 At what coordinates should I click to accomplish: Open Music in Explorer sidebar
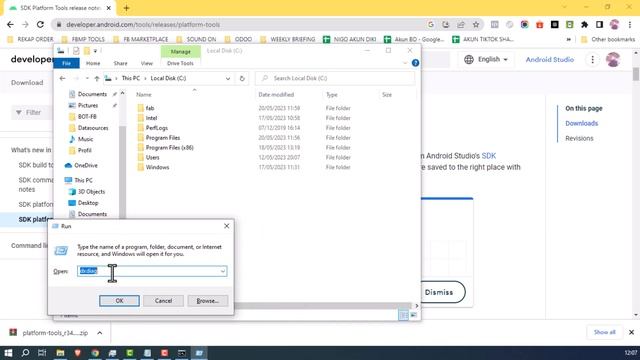pos(85,139)
